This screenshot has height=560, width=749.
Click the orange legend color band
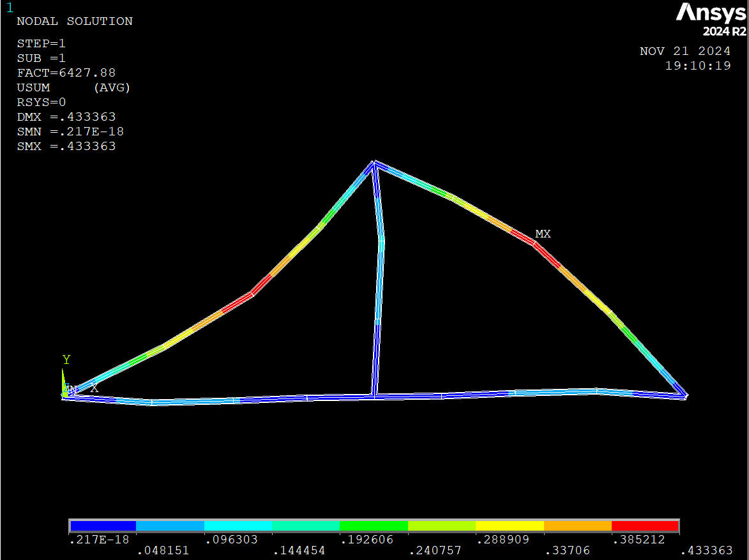[x=577, y=526]
